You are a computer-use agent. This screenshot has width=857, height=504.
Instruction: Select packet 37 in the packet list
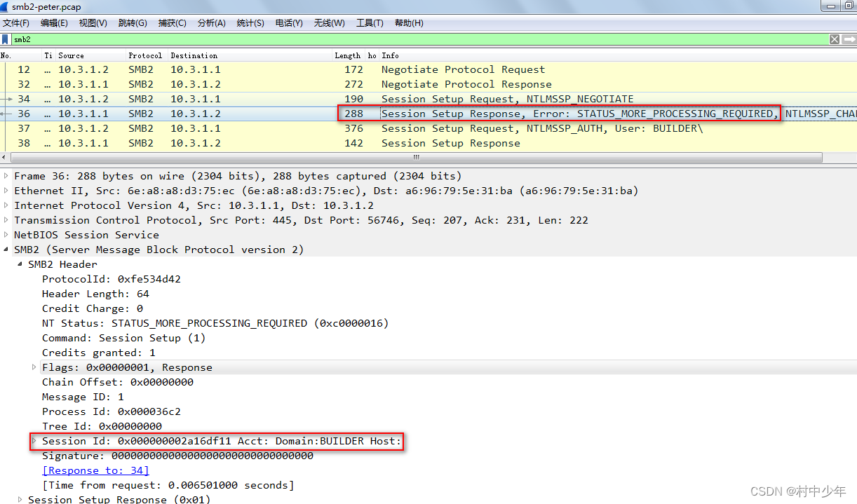[210, 128]
